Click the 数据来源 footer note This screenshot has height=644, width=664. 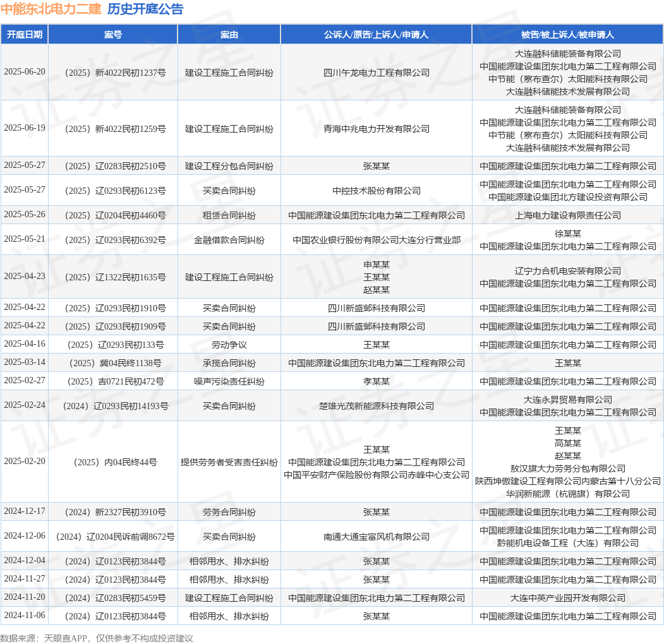97,638
